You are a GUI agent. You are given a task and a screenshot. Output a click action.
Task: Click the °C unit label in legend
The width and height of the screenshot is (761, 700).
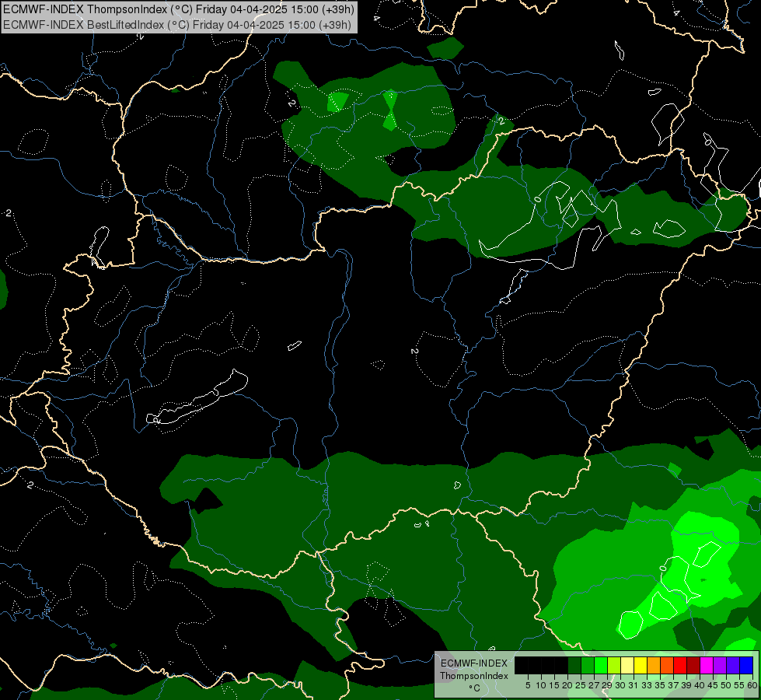coord(473,688)
